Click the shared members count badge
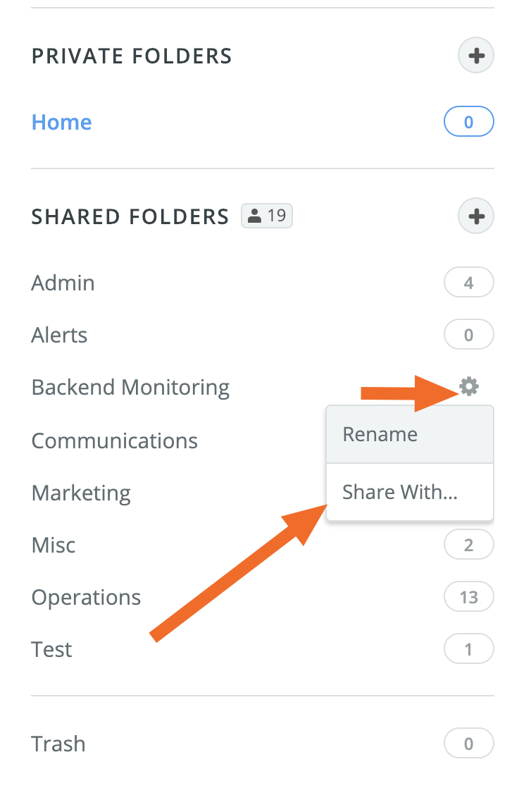531x812 pixels. click(x=267, y=216)
